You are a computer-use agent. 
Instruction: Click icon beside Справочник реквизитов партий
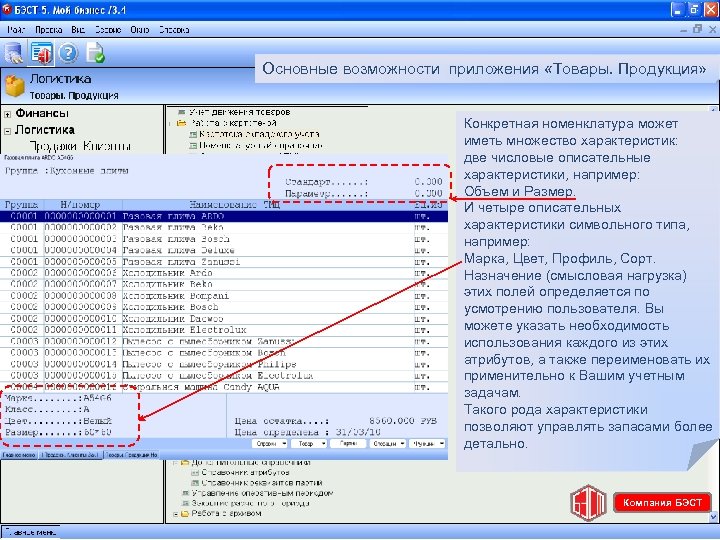click(195, 483)
